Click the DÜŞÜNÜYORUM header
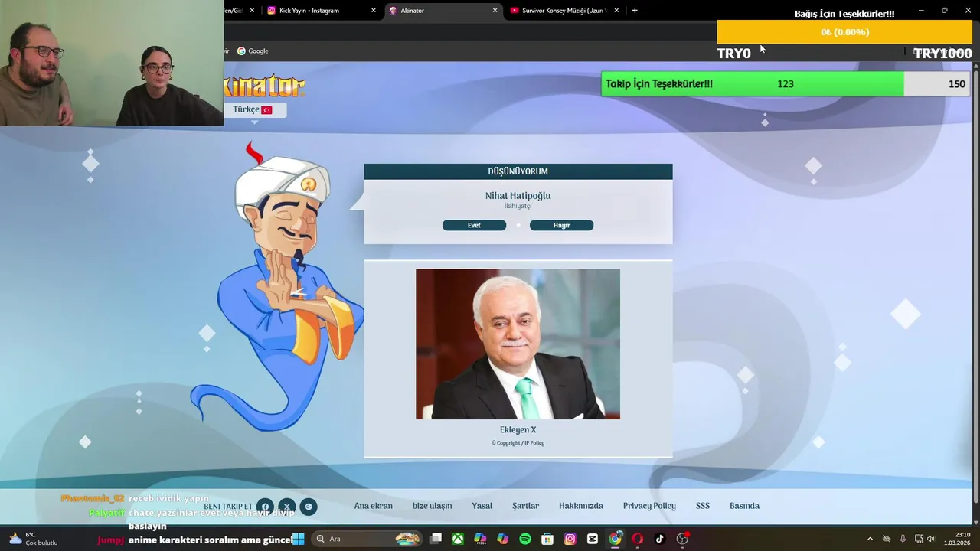 (518, 171)
